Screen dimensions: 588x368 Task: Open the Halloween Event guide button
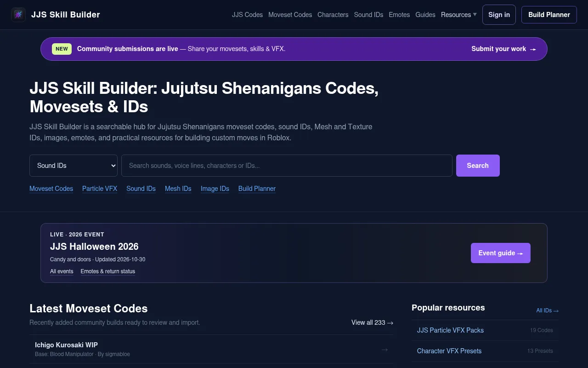pyautogui.click(x=501, y=253)
